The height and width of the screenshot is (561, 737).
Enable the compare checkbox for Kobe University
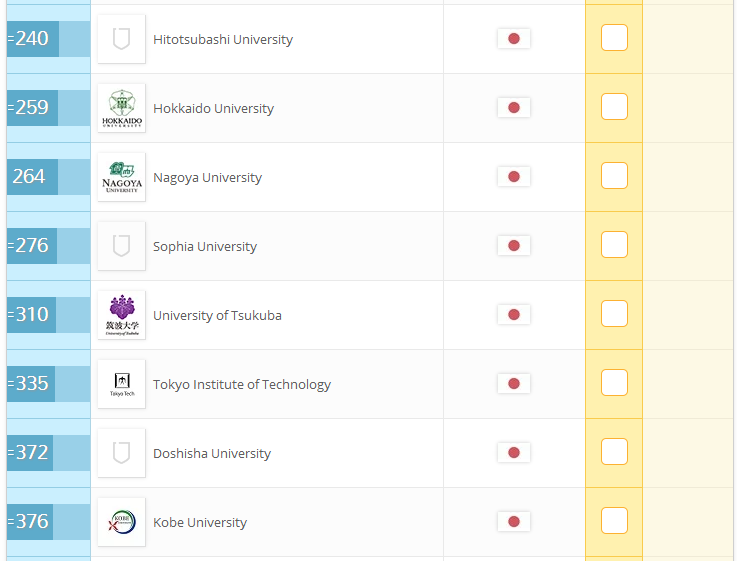[614, 521]
